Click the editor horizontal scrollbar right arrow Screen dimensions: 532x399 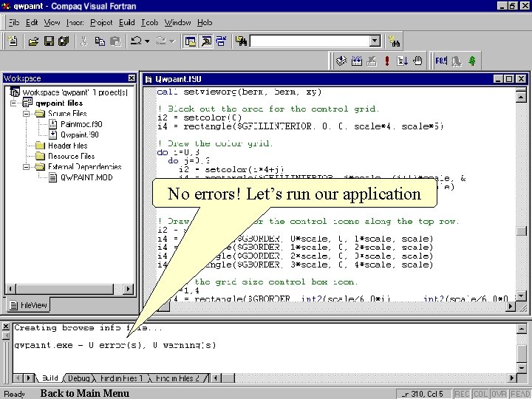[x=511, y=307]
